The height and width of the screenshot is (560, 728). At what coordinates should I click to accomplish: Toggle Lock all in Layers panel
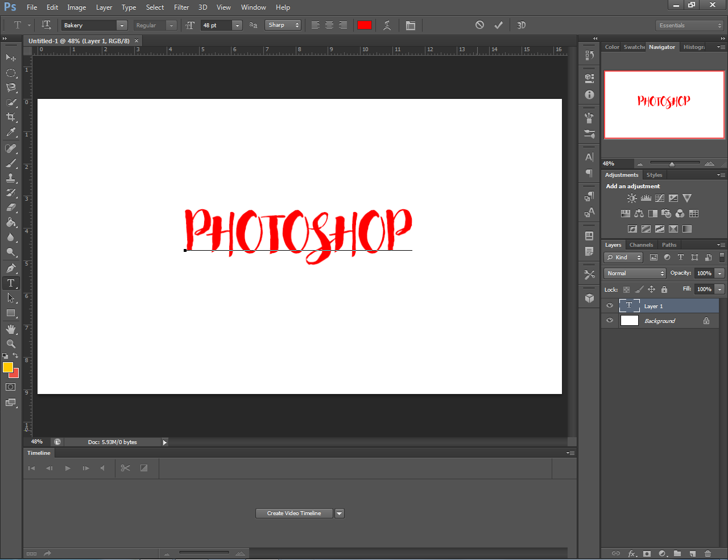[x=664, y=289]
